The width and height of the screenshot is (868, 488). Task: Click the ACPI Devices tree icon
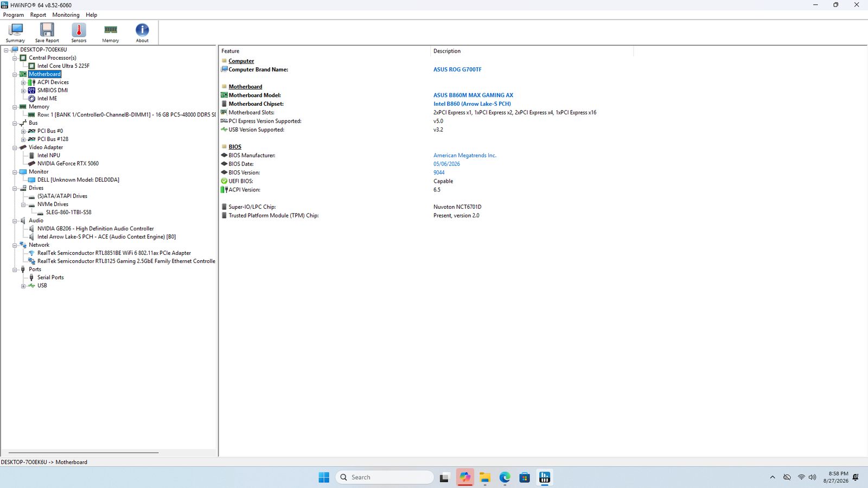[x=31, y=82]
